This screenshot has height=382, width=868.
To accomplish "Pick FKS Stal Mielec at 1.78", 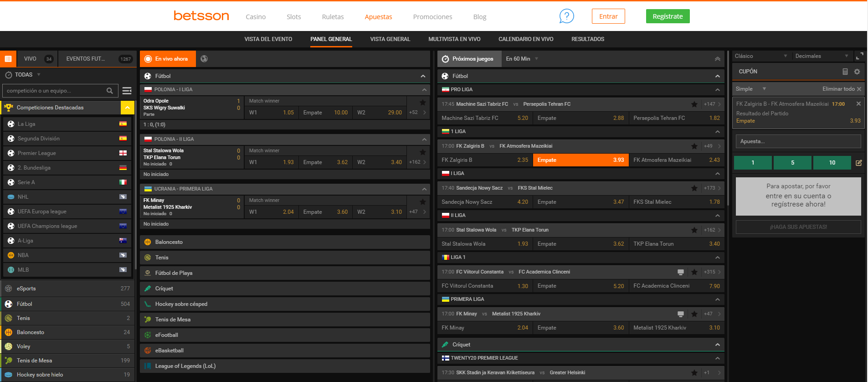I will tap(676, 202).
